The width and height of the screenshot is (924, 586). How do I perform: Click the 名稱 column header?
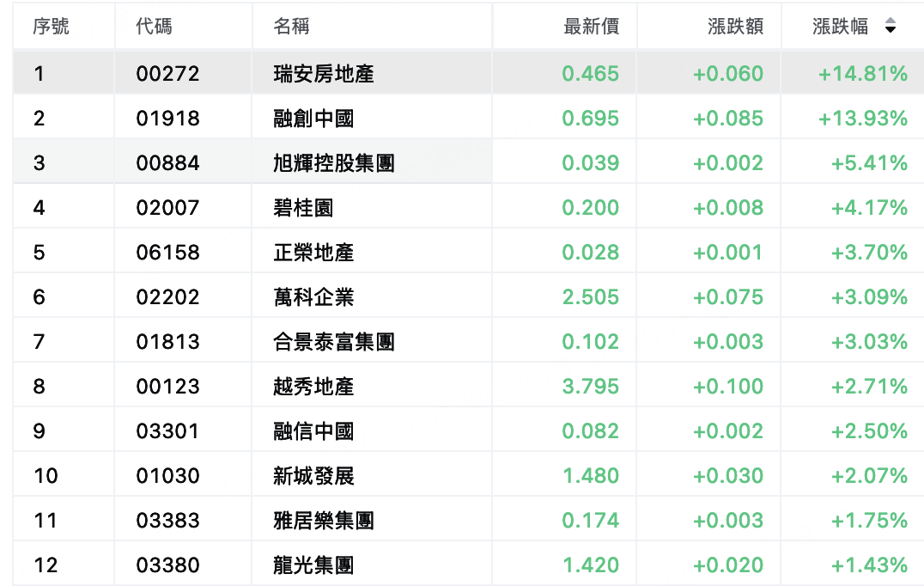click(x=291, y=26)
